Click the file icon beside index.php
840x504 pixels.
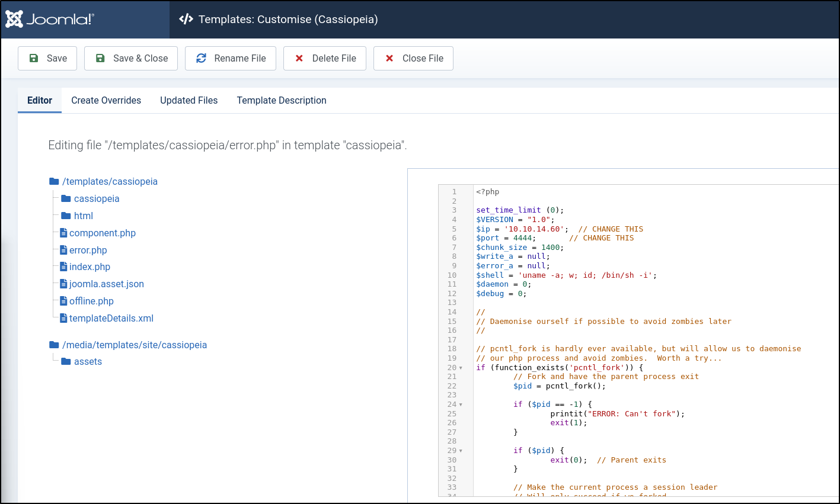pyautogui.click(x=64, y=267)
